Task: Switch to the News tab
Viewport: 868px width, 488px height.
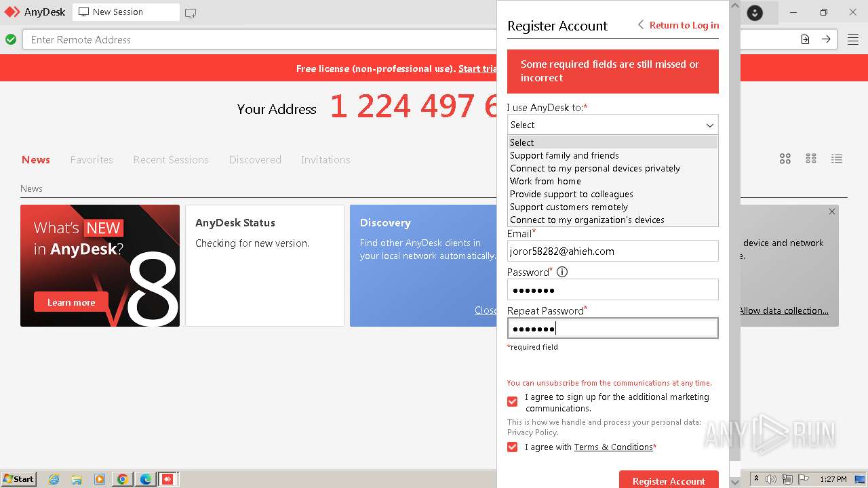Action: pyautogui.click(x=36, y=160)
